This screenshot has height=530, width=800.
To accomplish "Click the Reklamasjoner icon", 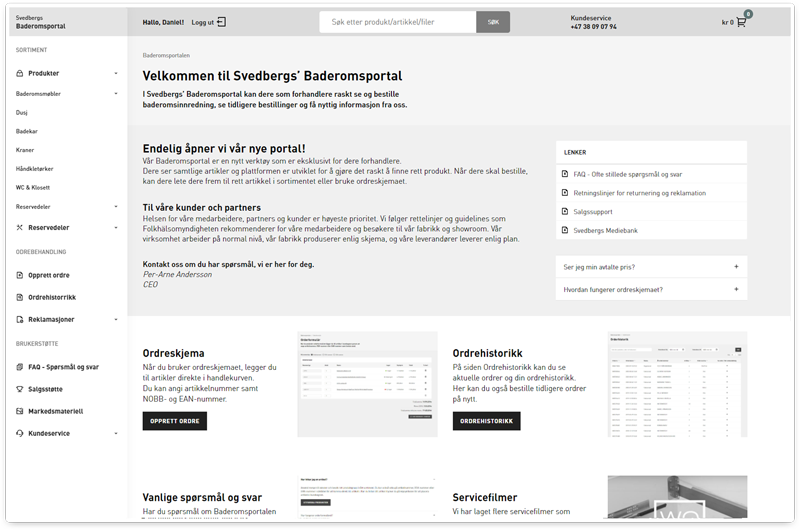I will click(19, 320).
